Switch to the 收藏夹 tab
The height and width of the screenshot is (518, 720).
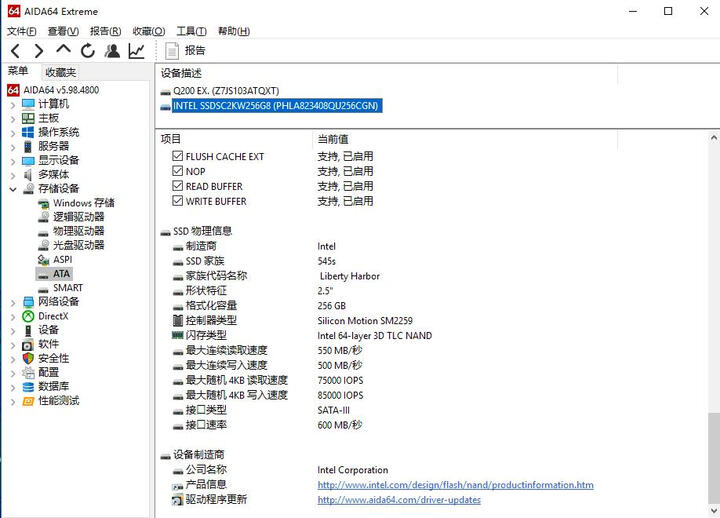click(x=60, y=72)
